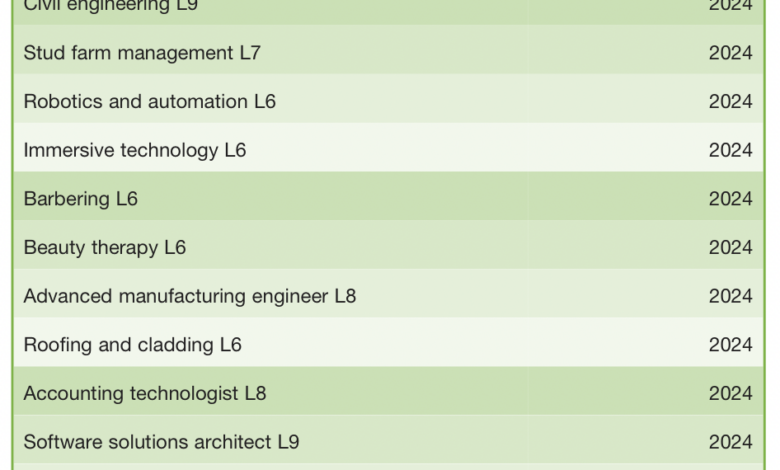Select 2024 in Advanced manufacturing engineer row

coord(730,296)
